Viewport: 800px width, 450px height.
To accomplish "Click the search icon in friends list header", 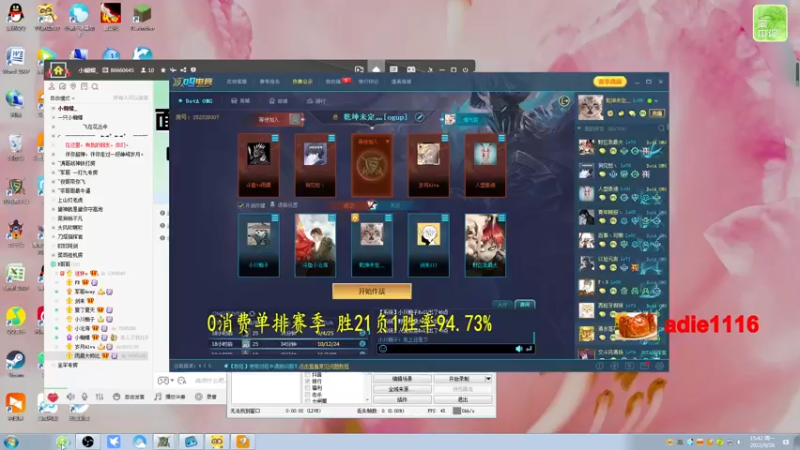I will coord(661,129).
